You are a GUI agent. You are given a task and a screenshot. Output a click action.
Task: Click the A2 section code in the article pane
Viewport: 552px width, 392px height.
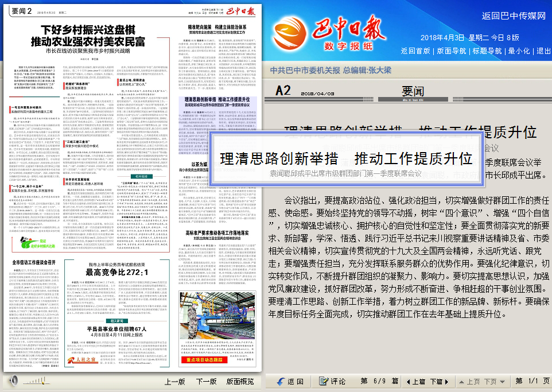[x=283, y=91]
